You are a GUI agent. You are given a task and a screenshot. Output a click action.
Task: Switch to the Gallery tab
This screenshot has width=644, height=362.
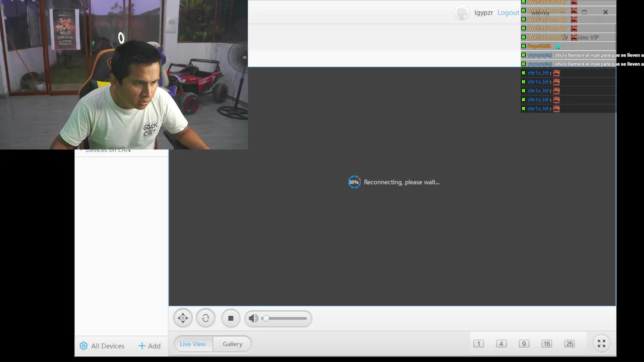(232, 344)
